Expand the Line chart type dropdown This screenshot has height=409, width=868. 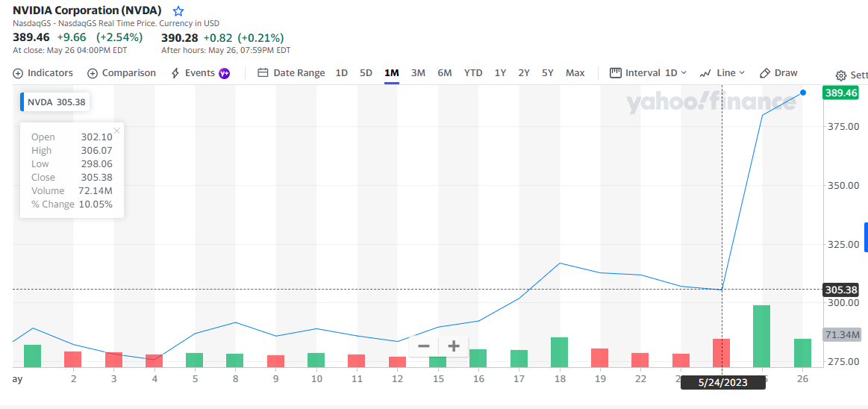[x=722, y=73]
